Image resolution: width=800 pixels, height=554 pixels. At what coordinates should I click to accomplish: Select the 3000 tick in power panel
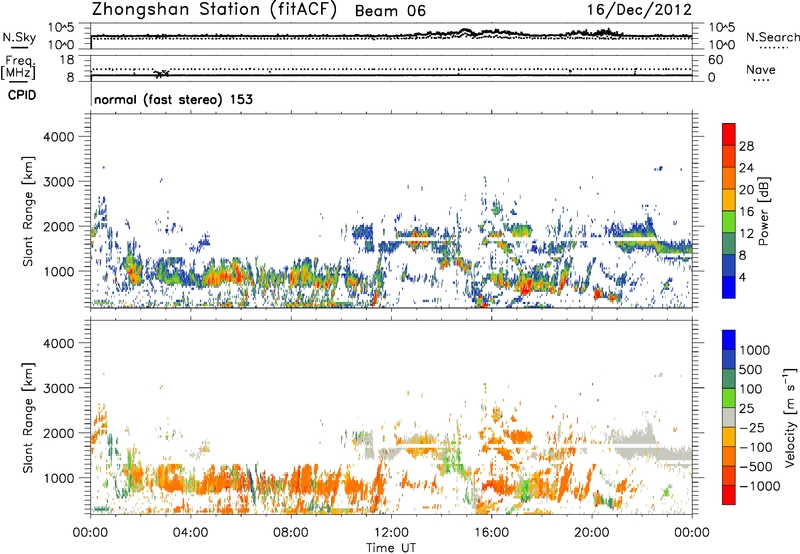tap(59, 182)
